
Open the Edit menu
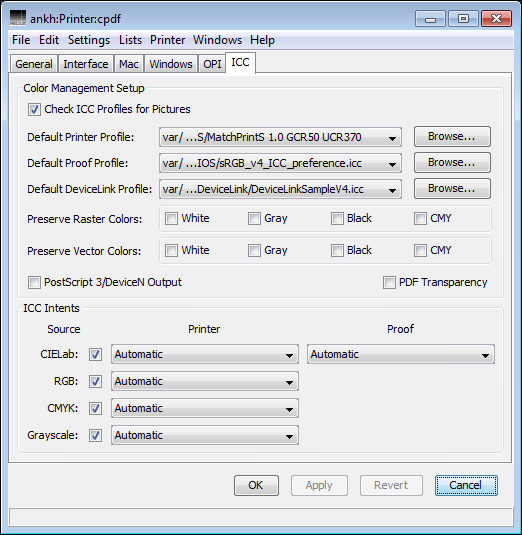(49, 40)
